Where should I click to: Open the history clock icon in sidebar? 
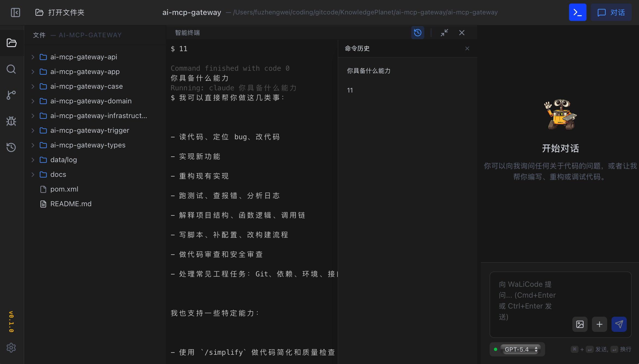tap(11, 147)
